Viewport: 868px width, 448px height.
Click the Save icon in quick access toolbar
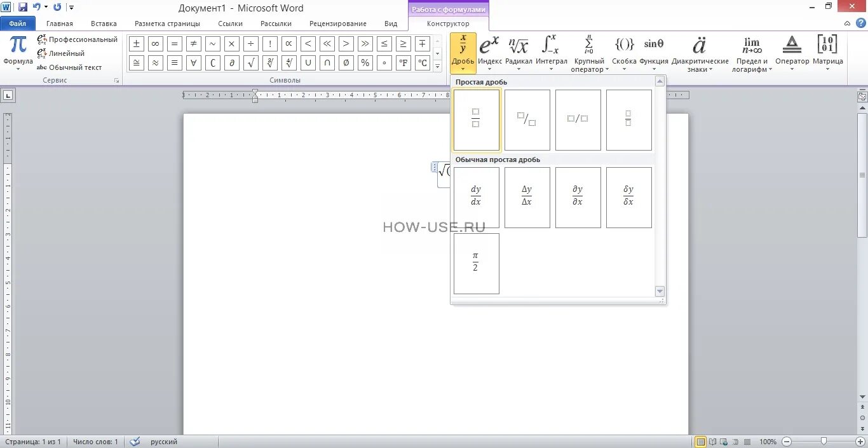(23, 7)
